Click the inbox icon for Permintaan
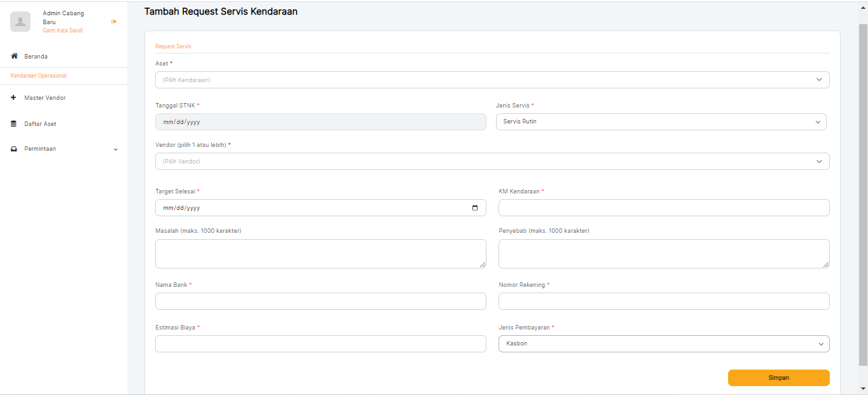This screenshot has width=868, height=395. click(x=14, y=149)
